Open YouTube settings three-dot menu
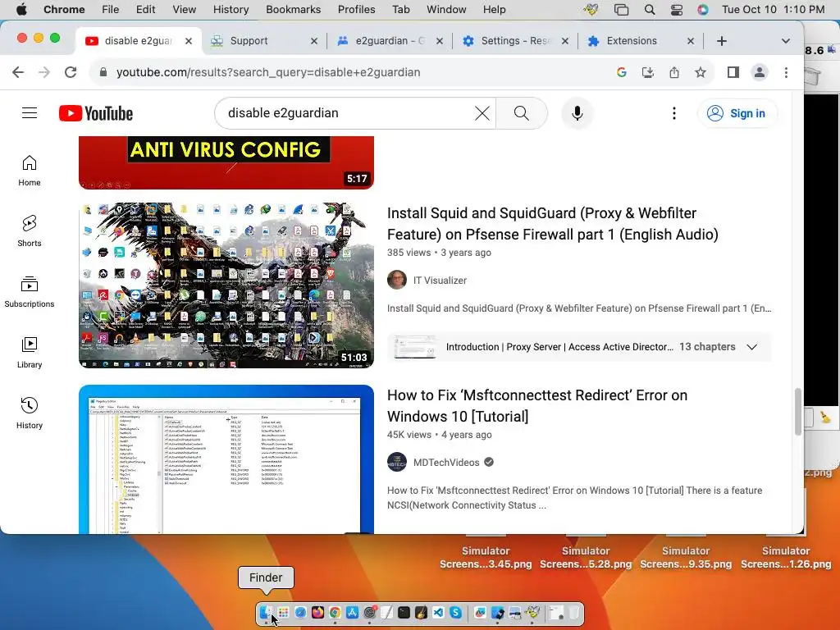Viewport: 840px width, 630px height. point(674,113)
